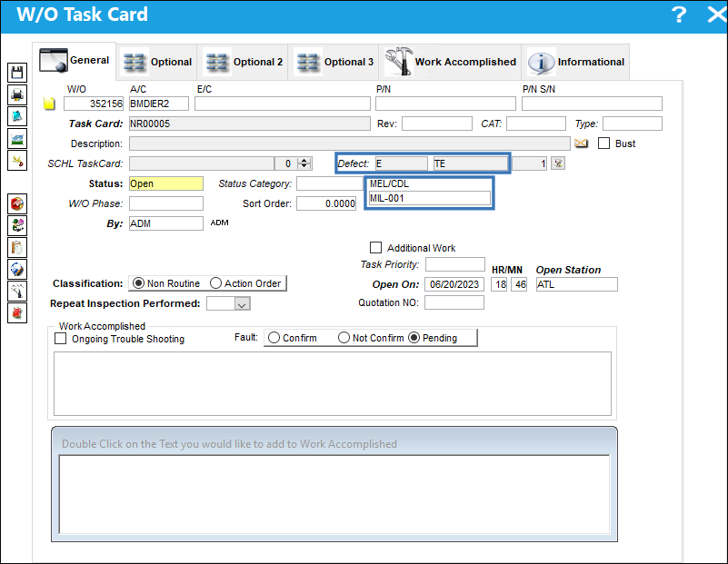The width and height of the screenshot is (728, 564).
Task: Open the Optional tab
Action: pos(158,62)
